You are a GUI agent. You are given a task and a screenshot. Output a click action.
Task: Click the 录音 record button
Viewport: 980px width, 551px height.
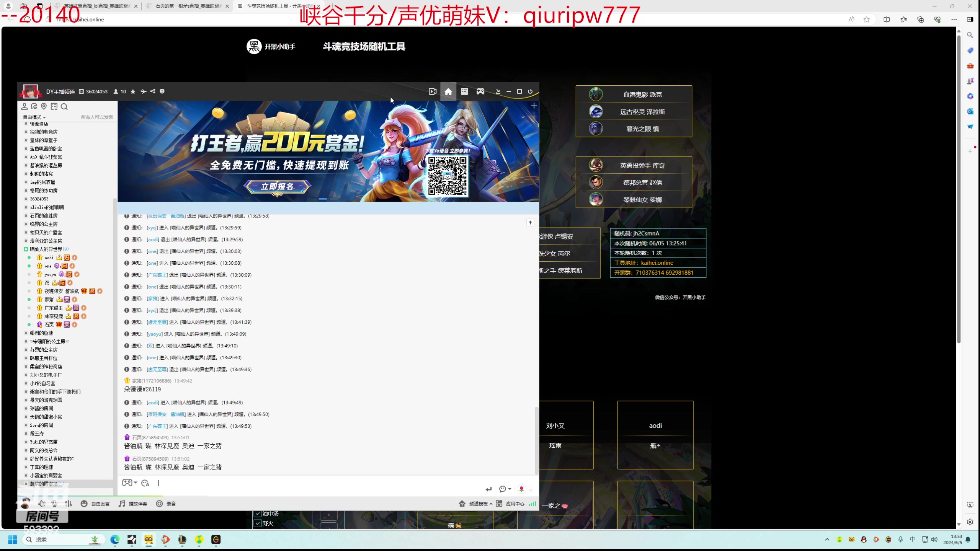pyautogui.click(x=166, y=504)
